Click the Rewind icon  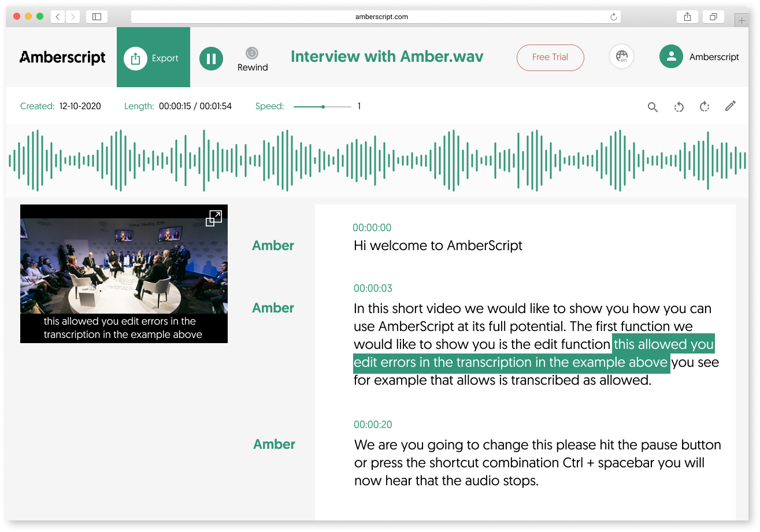tap(252, 53)
